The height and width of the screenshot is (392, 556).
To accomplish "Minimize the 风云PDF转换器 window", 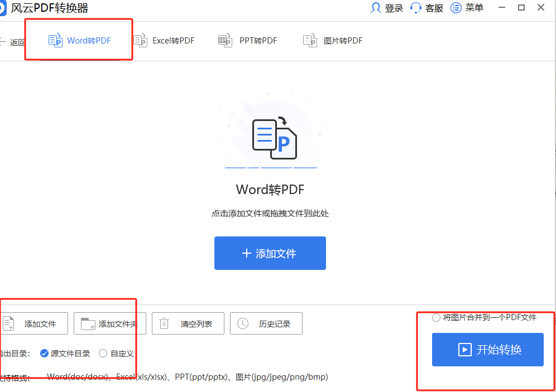I will pos(502,7).
